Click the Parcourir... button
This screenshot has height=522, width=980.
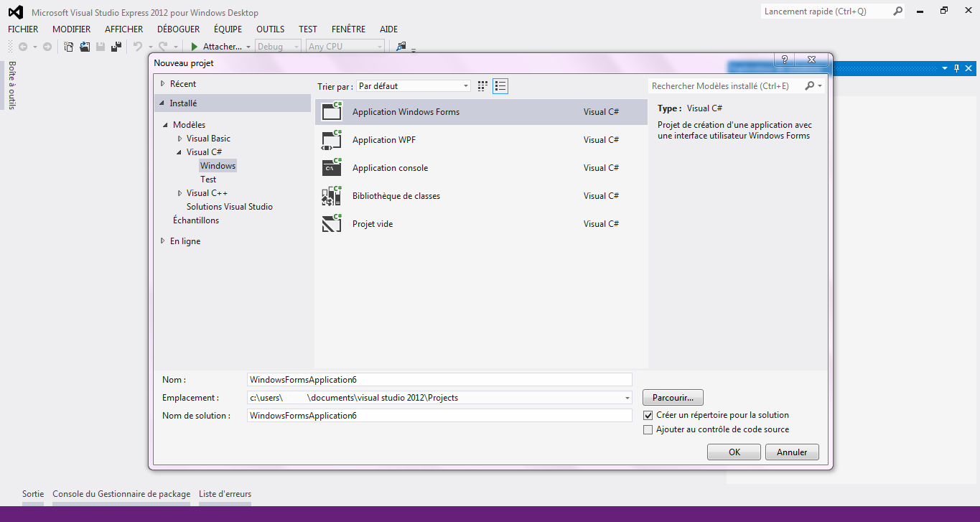[x=673, y=398]
